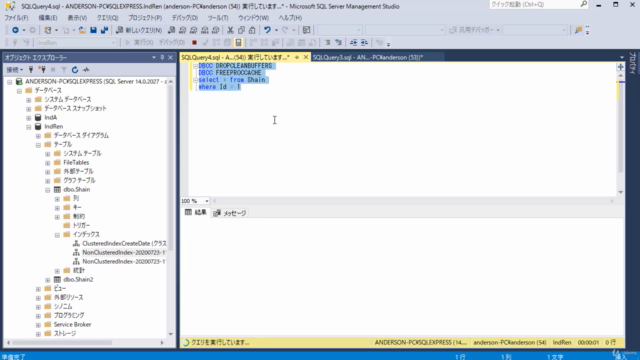Refresh Object Explorer with blue arrow icon
This screenshot has width=640, height=360.
(75, 70)
